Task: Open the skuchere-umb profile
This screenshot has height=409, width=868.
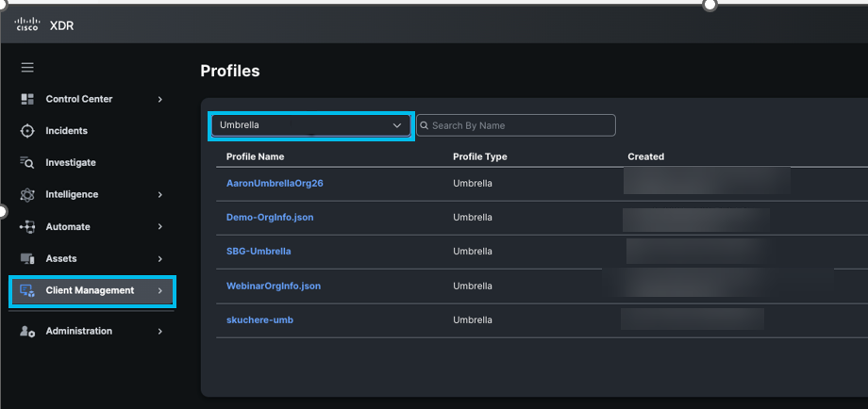Action: [x=259, y=320]
